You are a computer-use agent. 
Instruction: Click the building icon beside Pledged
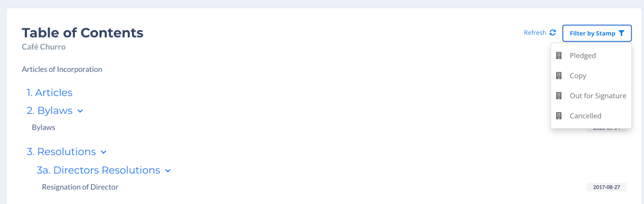[559, 56]
